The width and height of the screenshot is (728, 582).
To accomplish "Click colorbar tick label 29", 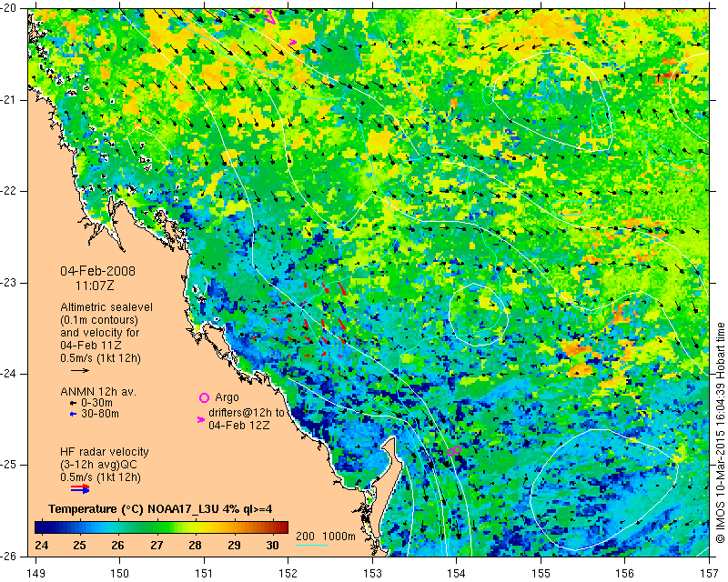I will 234,545.
